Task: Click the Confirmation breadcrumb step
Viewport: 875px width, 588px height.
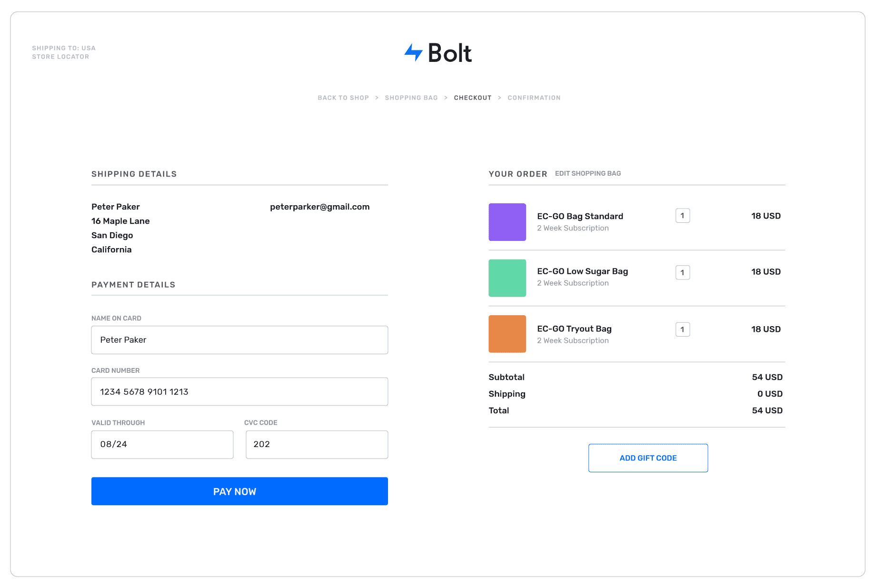Action: pyautogui.click(x=534, y=97)
